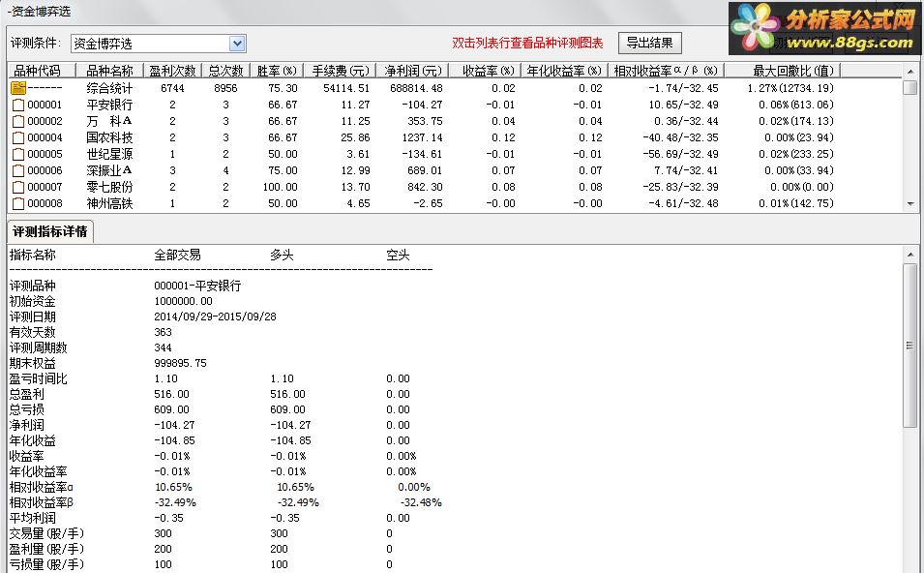
Task: Click the 多头 column heading
Action: click(x=282, y=256)
